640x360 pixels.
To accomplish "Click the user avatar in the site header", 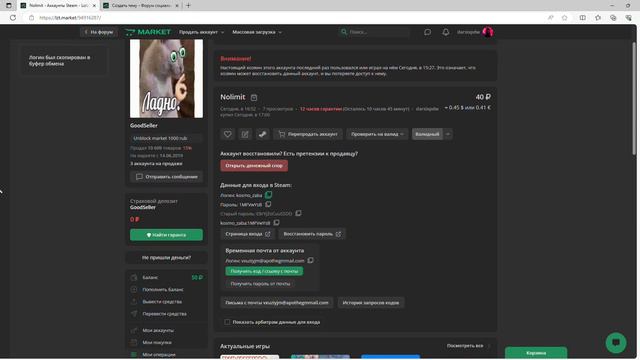I will point(488,32).
